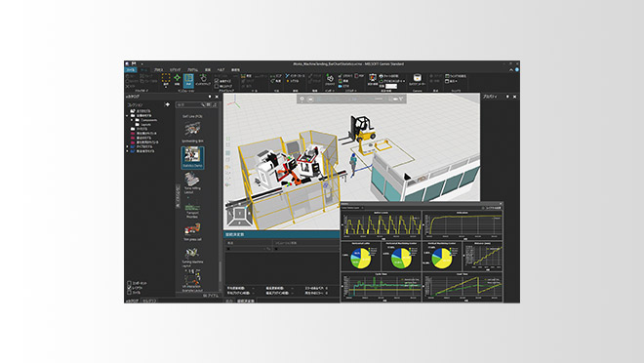Screen dimensions: 644x363
Task: Toggle the second checkbox below it in the ribbon
Action: (217, 86)
